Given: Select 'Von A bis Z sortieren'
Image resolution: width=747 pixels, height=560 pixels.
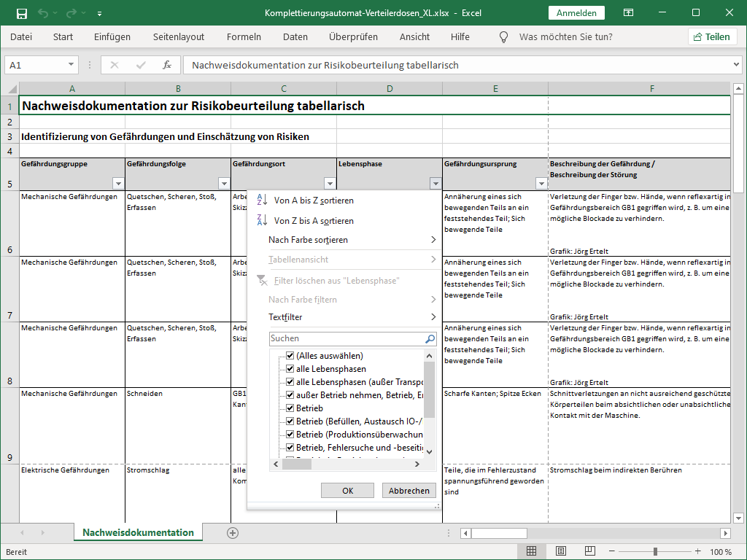Looking at the screenshot, I should [314, 201].
